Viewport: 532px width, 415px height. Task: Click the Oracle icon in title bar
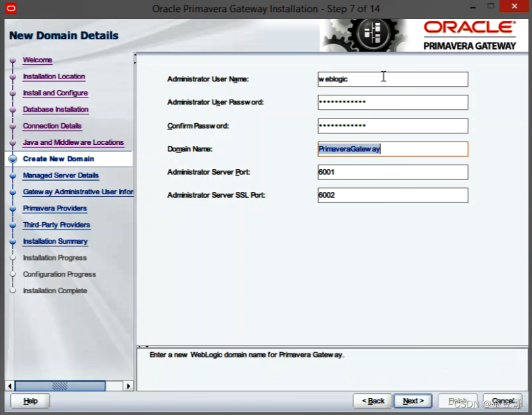[11, 8]
